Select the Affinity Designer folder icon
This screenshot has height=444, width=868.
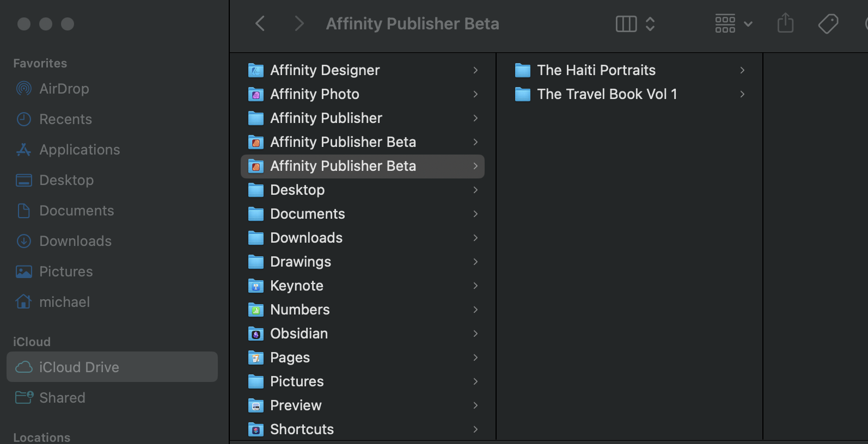coord(256,70)
